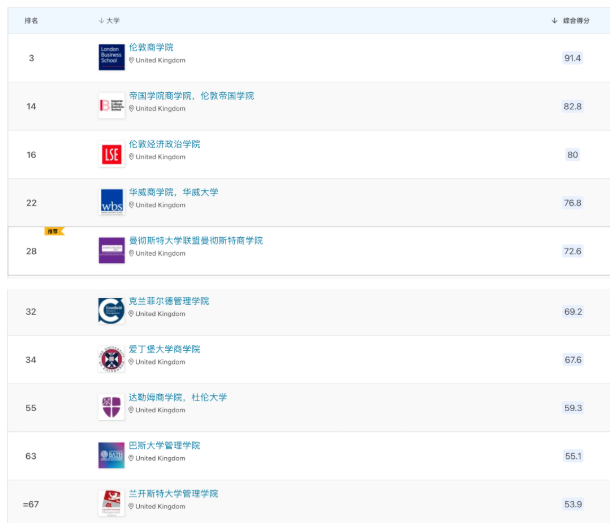This screenshot has height=523, width=610.
Task: Click the score 55.1
Action: (573, 456)
